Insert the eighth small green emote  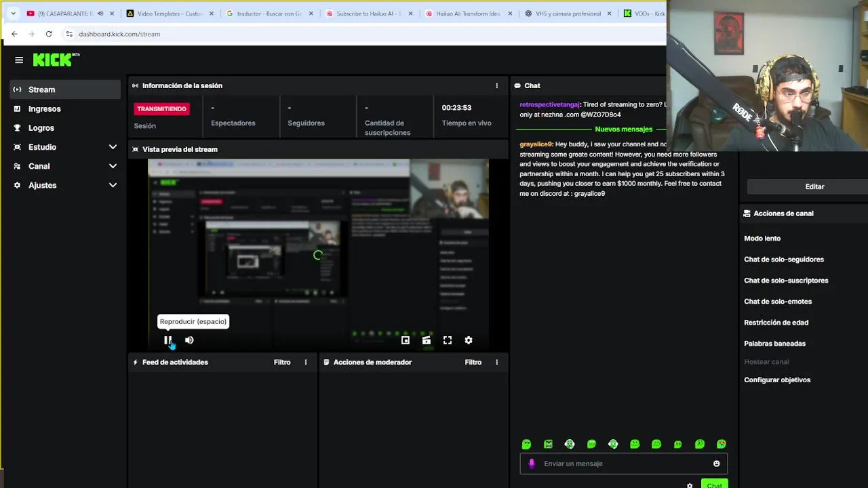tap(678, 444)
